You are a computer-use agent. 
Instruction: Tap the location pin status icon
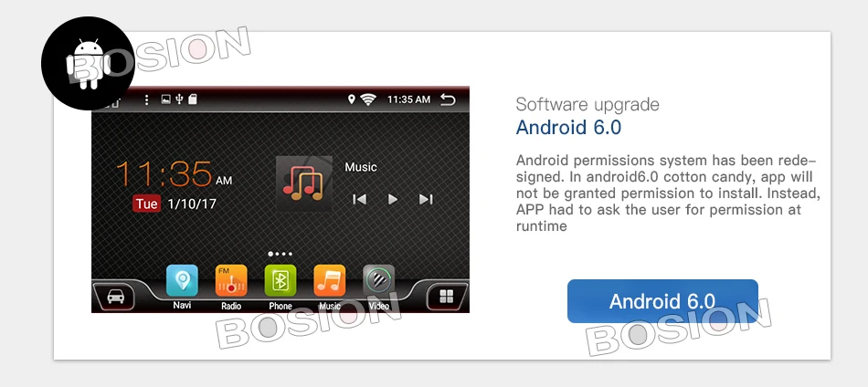point(351,99)
